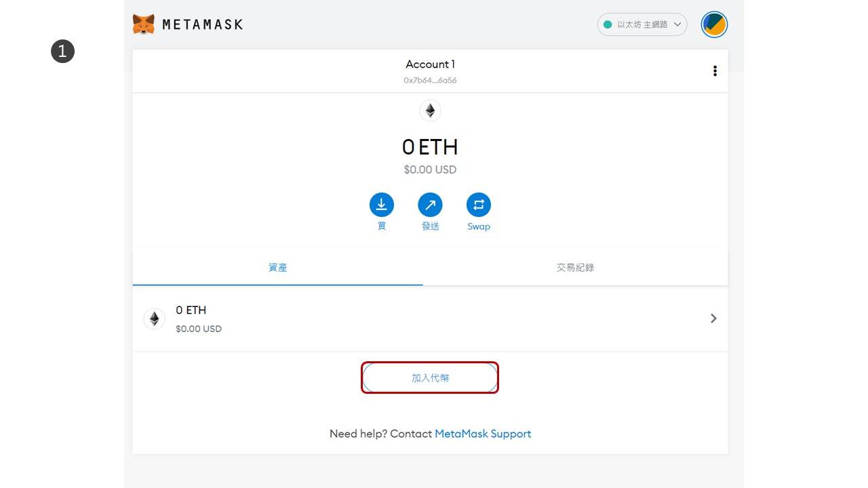Open the account avatar menu

(714, 25)
